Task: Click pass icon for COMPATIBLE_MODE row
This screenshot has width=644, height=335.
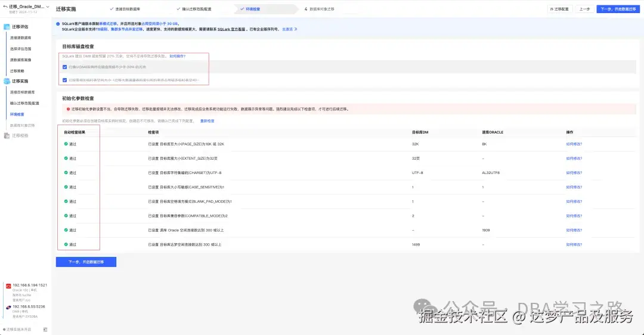Action: pyautogui.click(x=66, y=216)
